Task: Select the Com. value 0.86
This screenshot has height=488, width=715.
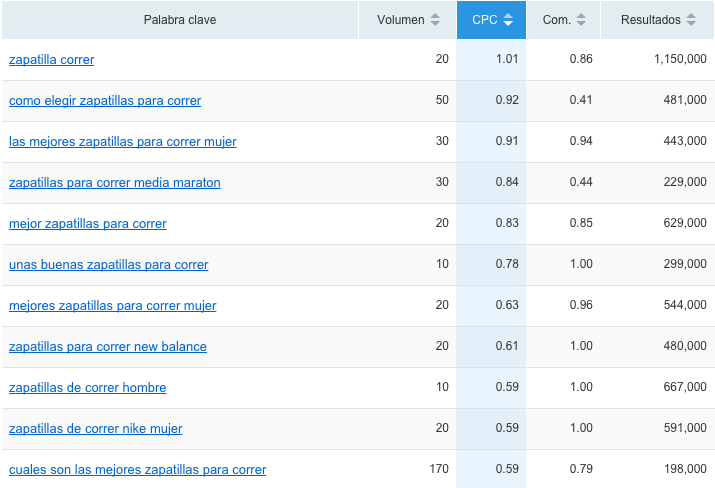Action: click(x=581, y=59)
